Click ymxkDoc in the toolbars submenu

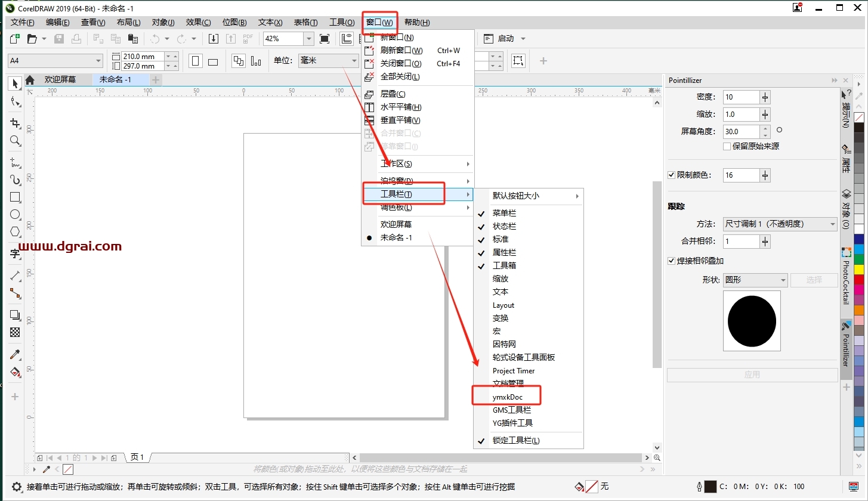pyautogui.click(x=508, y=397)
